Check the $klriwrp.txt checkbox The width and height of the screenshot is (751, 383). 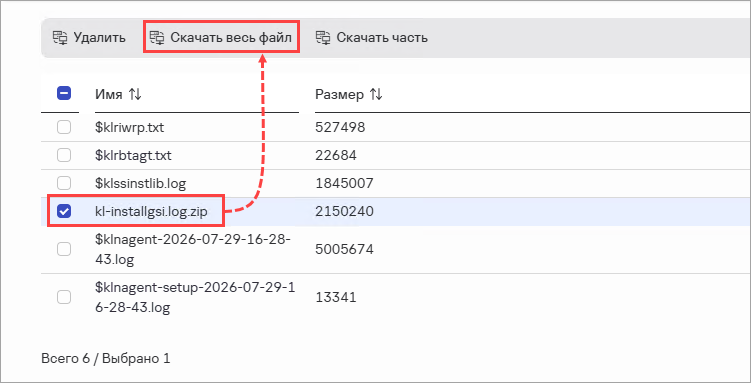[64, 127]
